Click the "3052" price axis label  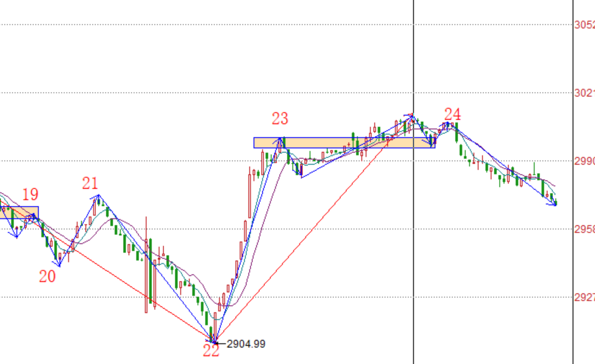click(585, 25)
